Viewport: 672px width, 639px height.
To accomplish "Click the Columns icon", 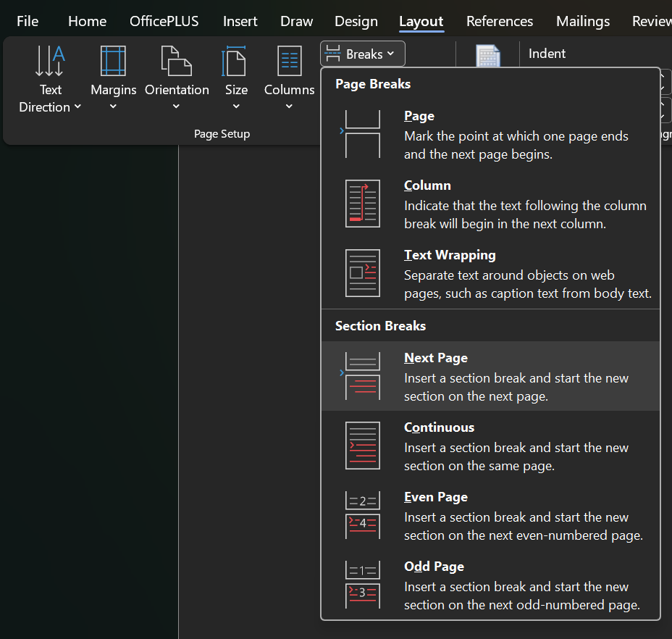I will point(289,62).
